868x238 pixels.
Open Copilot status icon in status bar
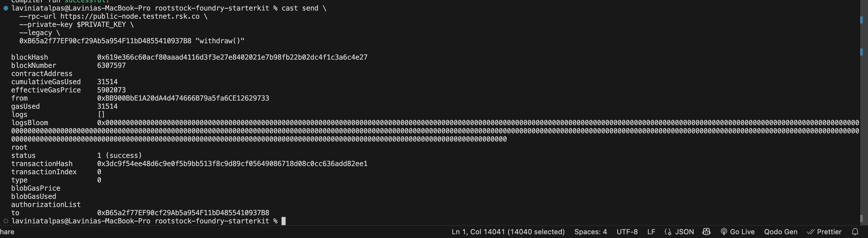tap(706, 232)
